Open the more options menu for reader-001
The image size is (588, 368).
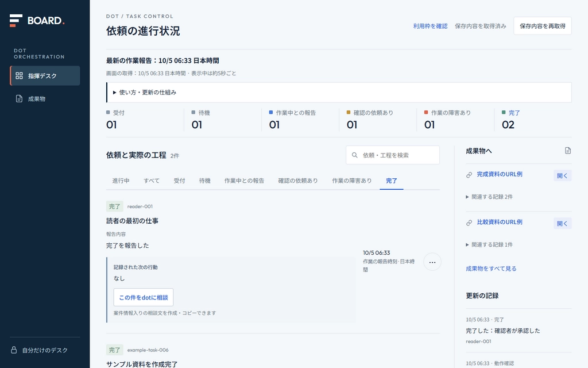pos(432,262)
